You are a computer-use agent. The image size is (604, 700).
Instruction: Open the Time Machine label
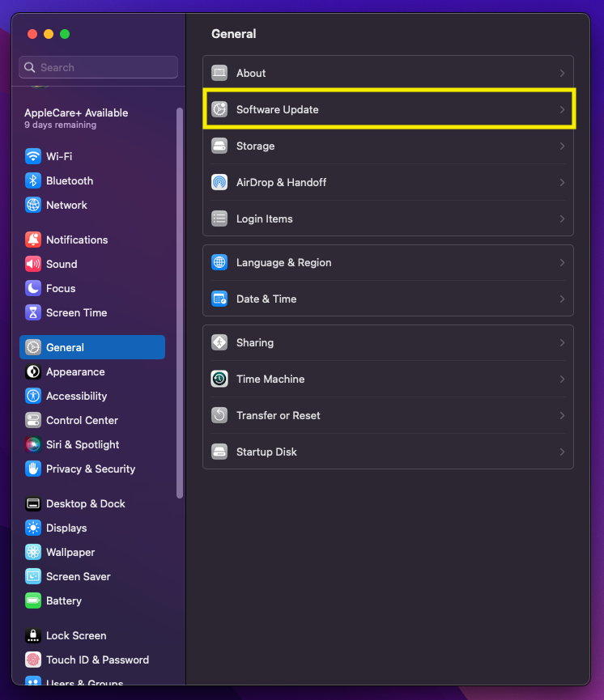[x=270, y=379]
